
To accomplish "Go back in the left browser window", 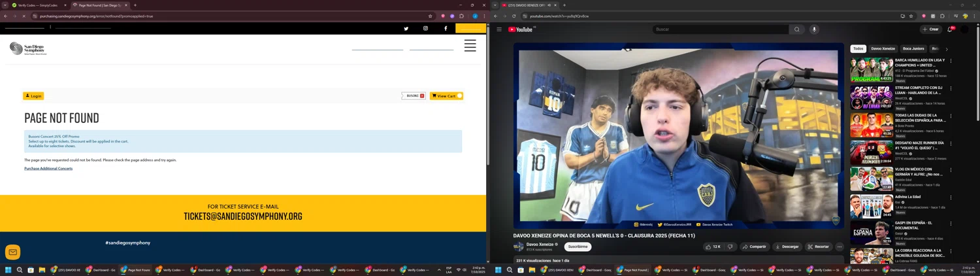I will click(6, 16).
